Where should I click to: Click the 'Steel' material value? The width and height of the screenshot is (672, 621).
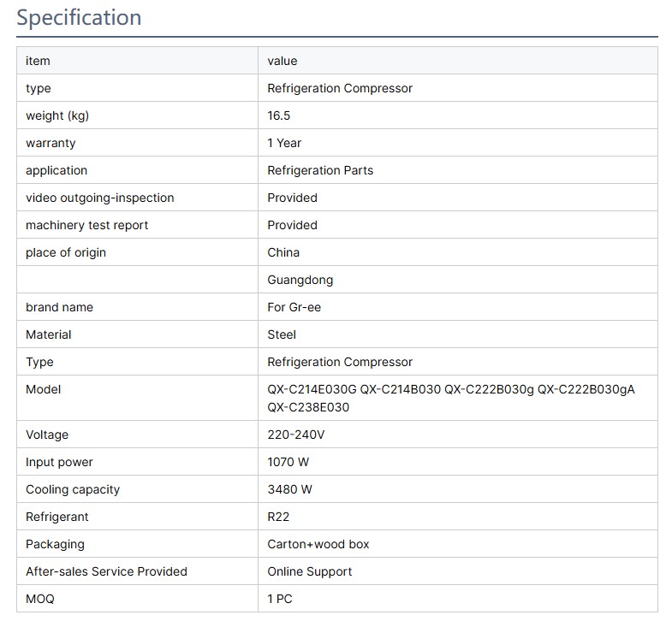[282, 334]
